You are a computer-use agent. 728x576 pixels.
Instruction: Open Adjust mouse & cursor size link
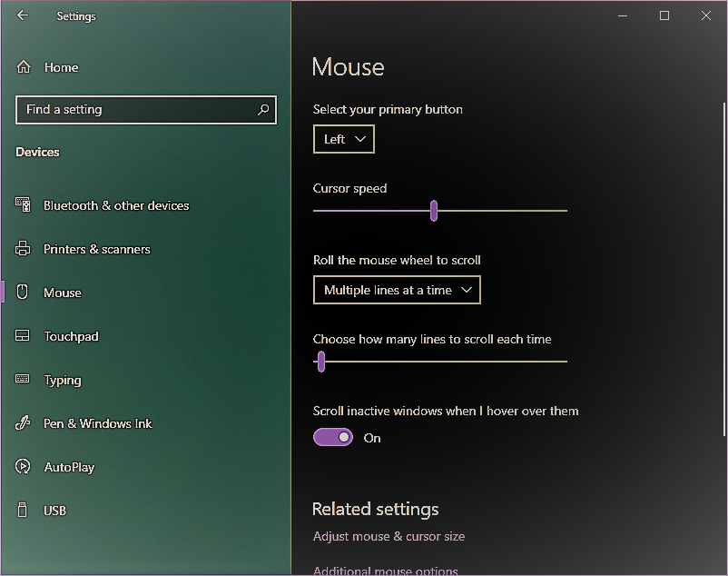click(x=389, y=537)
